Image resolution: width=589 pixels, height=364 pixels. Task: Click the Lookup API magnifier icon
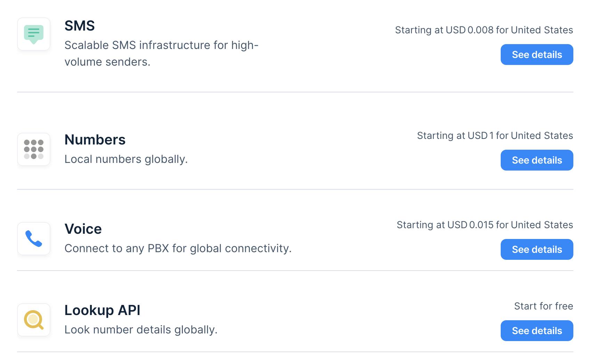point(34,320)
